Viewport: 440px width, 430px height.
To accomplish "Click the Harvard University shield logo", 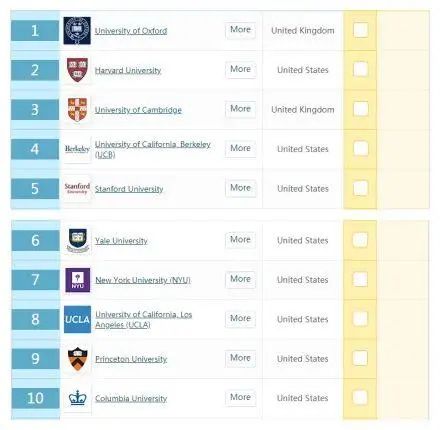I will click(x=77, y=70).
